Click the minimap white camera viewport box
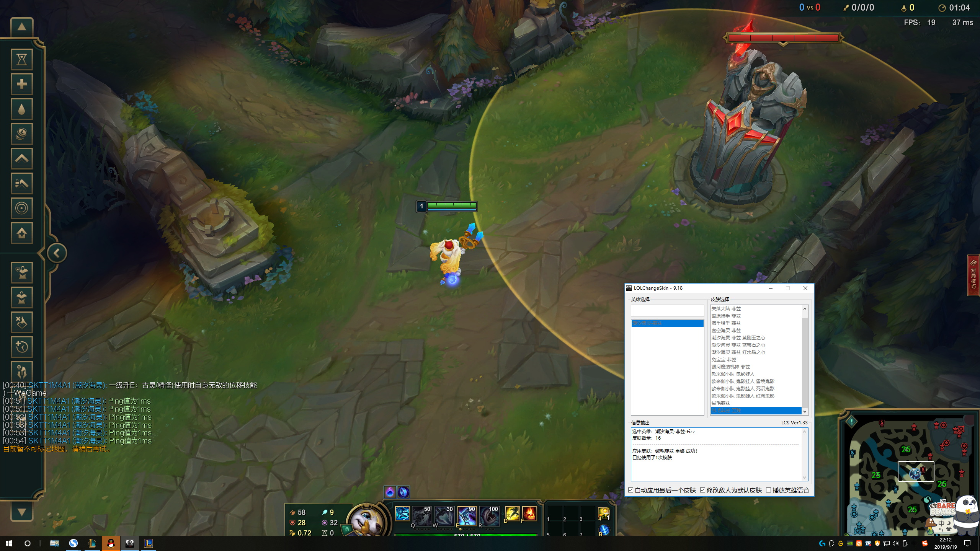 pyautogui.click(x=916, y=471)
